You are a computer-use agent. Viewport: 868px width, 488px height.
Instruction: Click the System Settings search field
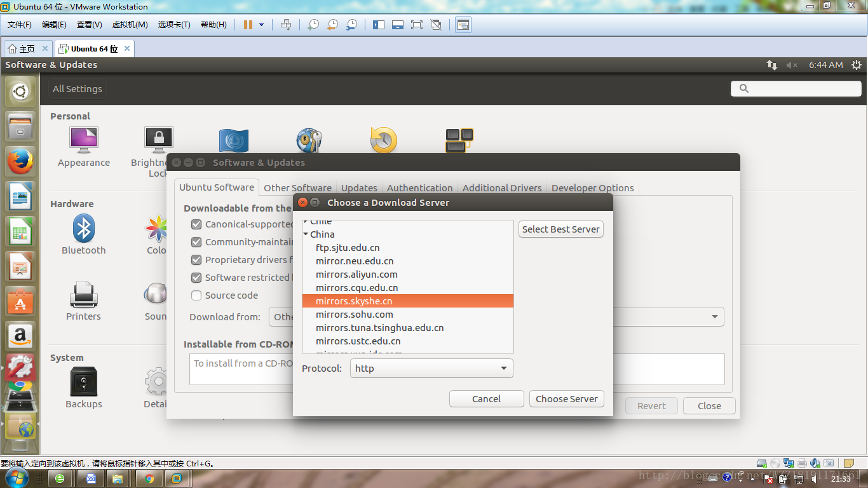tap(796, 89)
